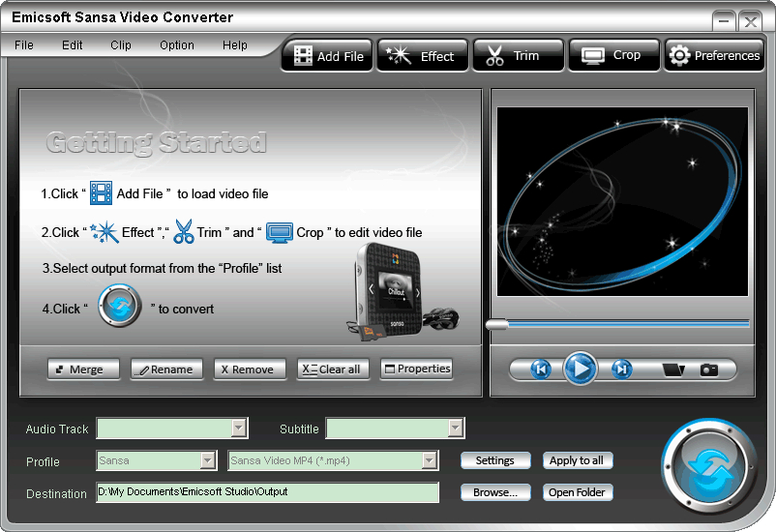Open the Crop tool

pyautogui.click(x=612, y=56)
